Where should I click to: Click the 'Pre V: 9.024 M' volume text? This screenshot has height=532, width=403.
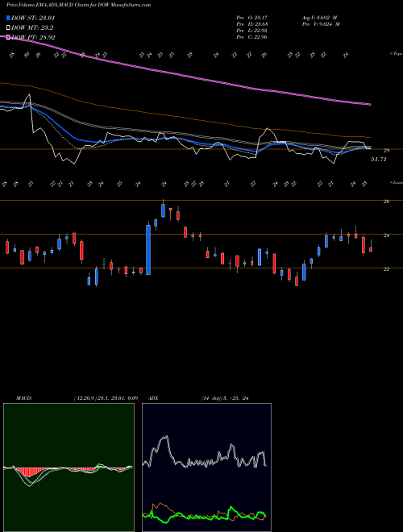point(321,24)
